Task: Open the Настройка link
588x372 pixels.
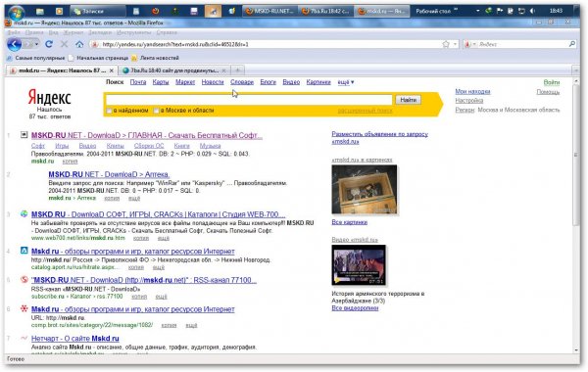Action: coord(469,101)
